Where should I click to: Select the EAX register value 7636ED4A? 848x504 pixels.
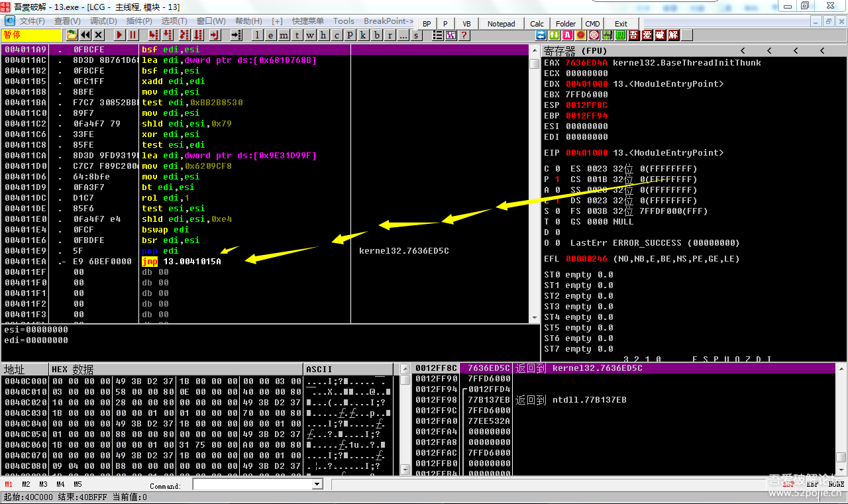click(x=586, y=63)
